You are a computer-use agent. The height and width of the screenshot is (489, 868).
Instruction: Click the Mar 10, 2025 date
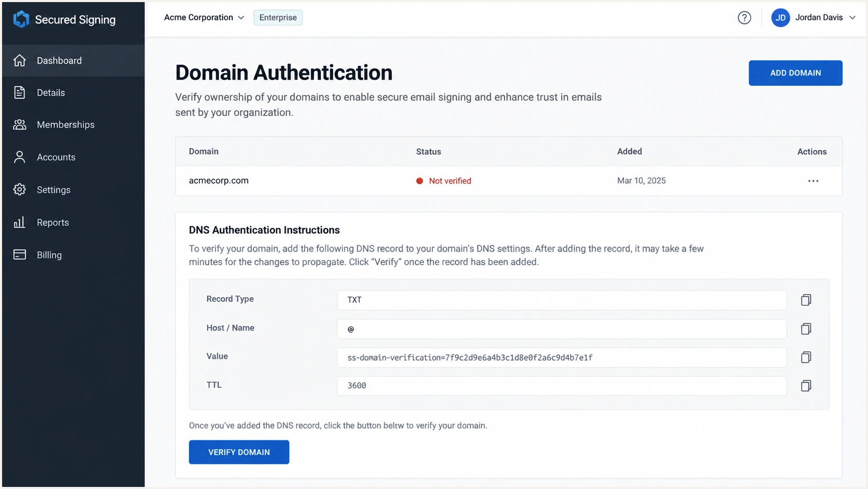point(641,181)
